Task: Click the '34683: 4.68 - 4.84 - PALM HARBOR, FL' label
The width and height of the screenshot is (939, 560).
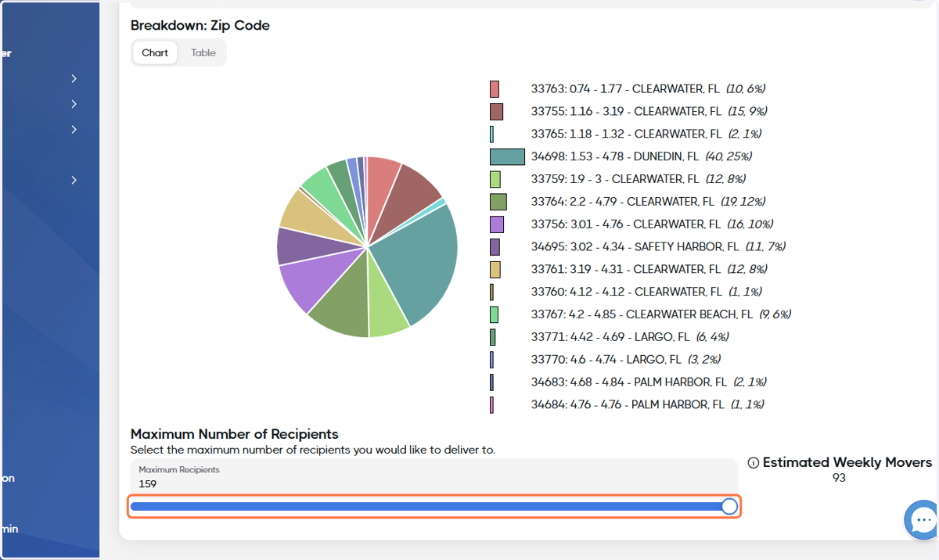Action: [x=629, y=382]
